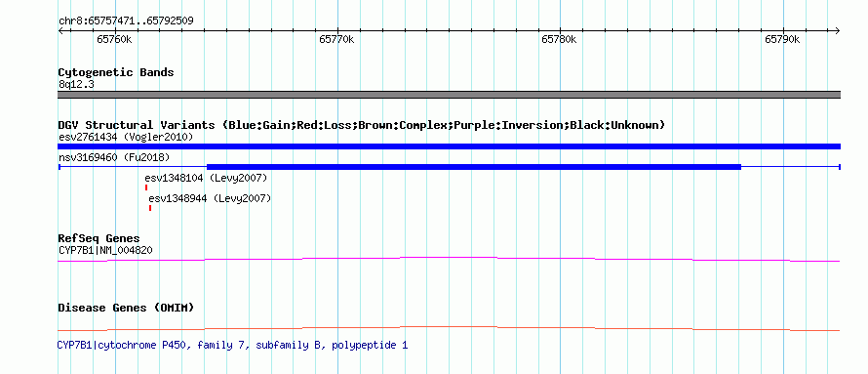This screenshot has height=374, width=868.
Task: Click the RefSeq Genes track title
Action: [x=99, y=239]
